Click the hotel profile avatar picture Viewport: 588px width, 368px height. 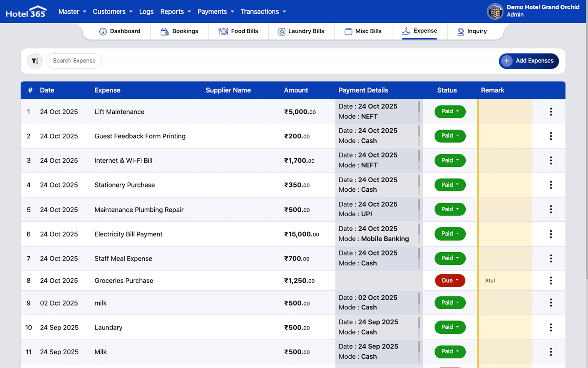(495, 11)
